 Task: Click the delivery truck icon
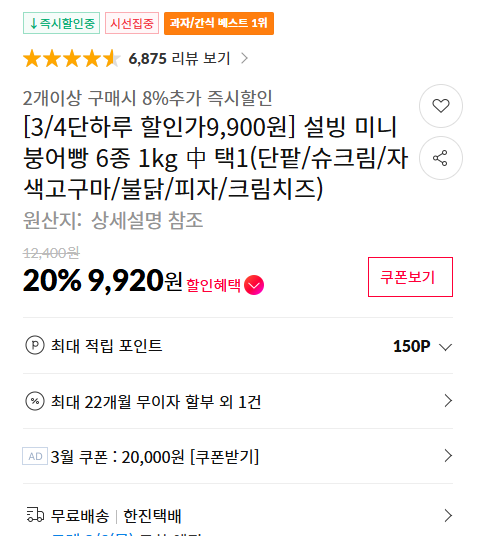pos(35,515)
